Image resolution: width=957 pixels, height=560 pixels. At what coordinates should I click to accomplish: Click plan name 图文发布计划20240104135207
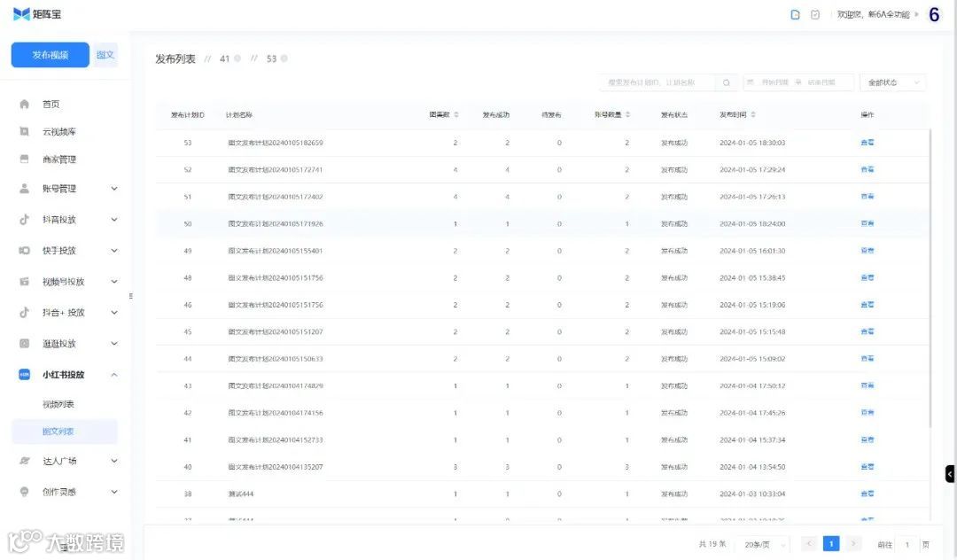(x=276, y=467)
